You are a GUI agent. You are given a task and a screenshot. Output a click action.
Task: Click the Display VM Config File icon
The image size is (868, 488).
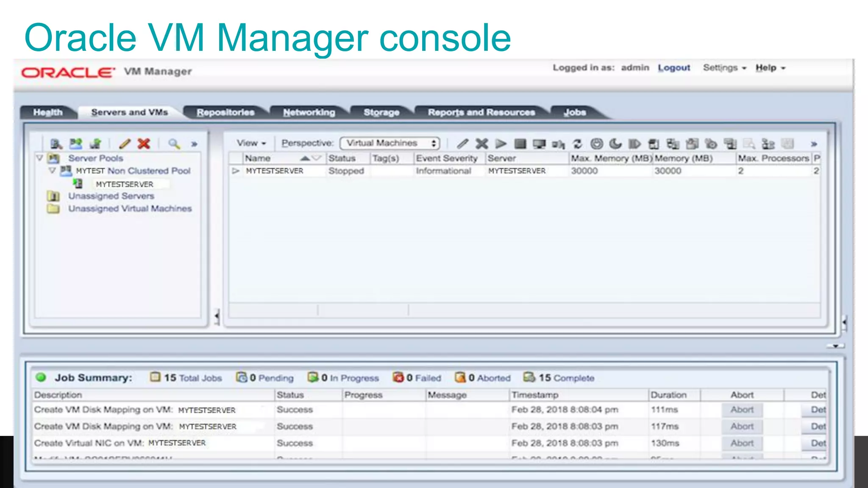tap(749, 144)
